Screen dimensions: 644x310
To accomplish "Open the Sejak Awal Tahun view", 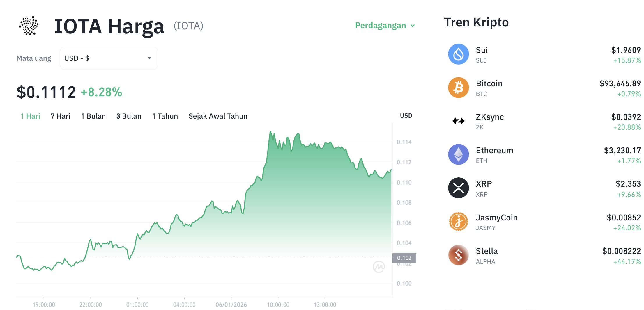I will click(x=218, y=116).
